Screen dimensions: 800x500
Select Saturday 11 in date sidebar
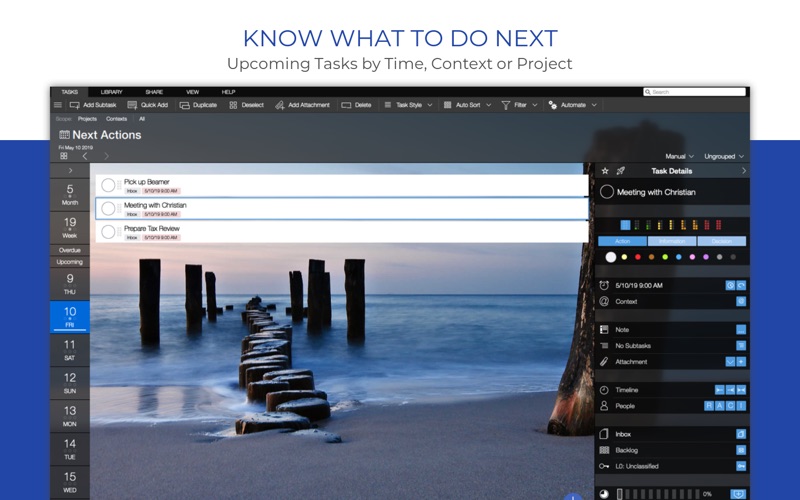click(x=70, y=350)
